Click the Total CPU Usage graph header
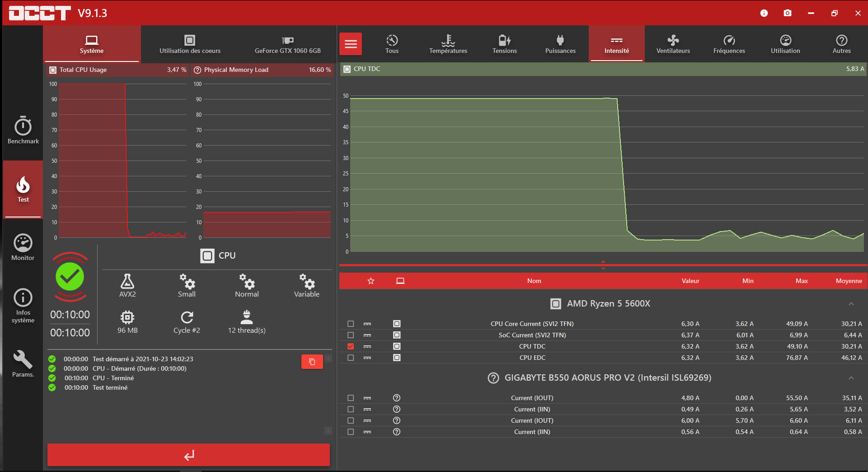Screen dimensions: 868x472 117,70
